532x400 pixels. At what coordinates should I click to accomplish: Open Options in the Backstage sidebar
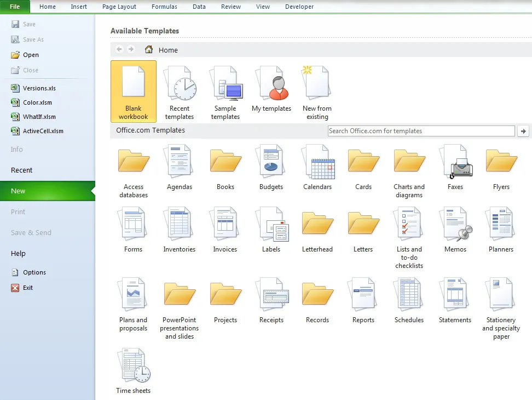pos(34,272)
